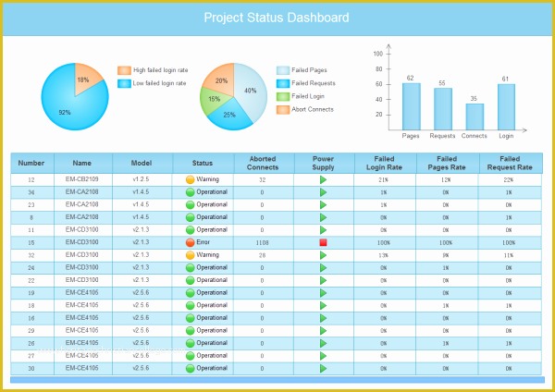
Task: Click the red Error status icon in row 15
Action: click(x=190, y=242)
